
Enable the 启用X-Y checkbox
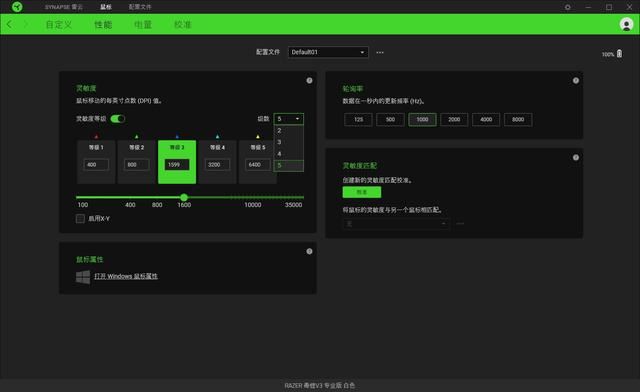click(x=80, y=218)
